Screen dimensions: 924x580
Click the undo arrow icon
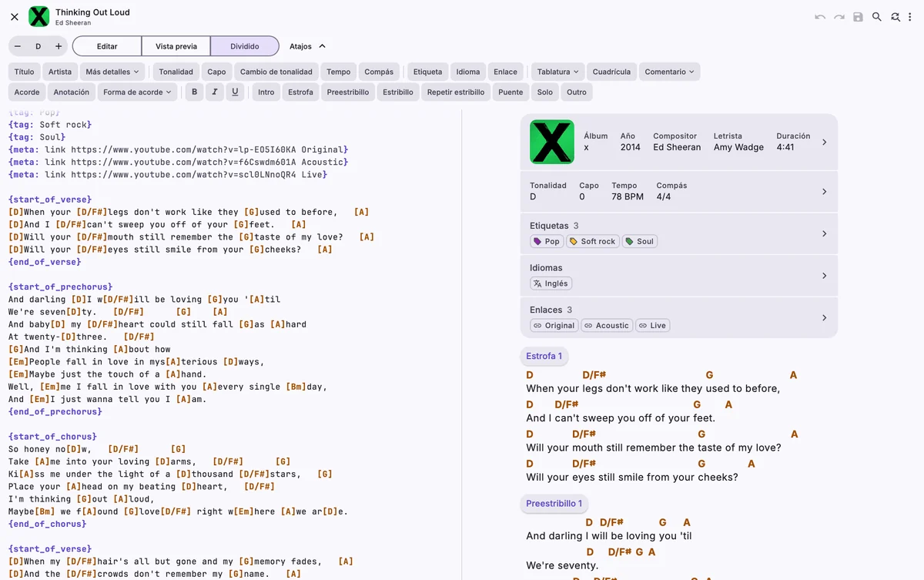click(x=820, y=17)
